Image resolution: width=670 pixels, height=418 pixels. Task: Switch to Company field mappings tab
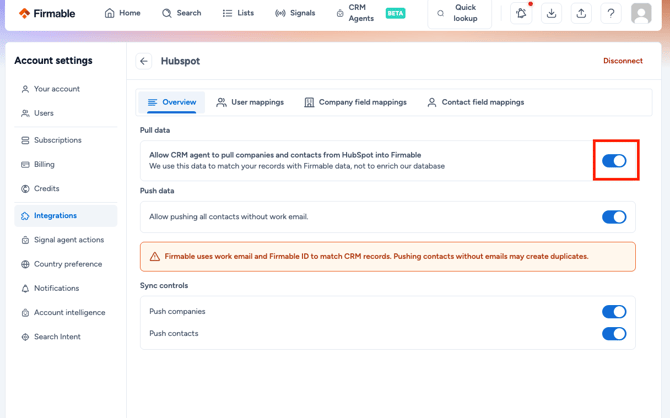355,102
